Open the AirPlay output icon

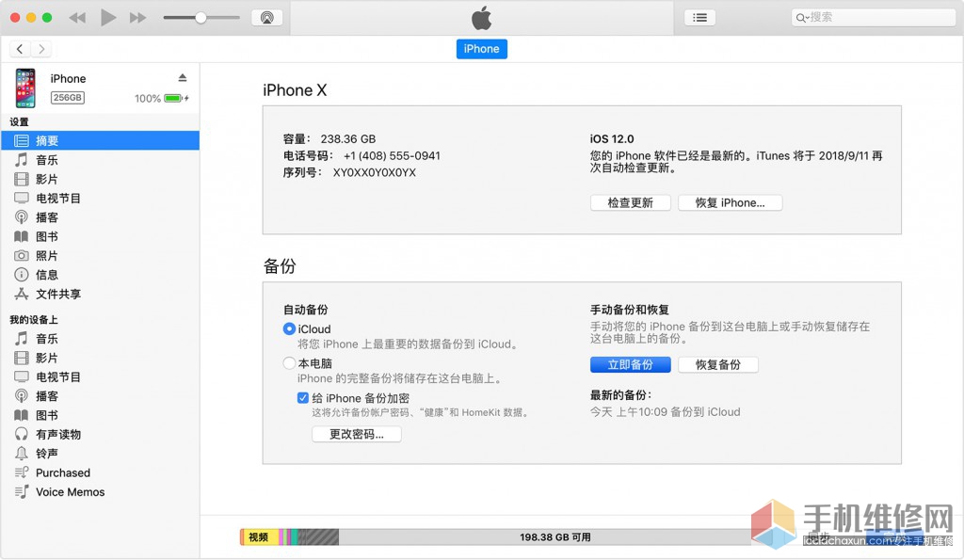click(266, 17)
